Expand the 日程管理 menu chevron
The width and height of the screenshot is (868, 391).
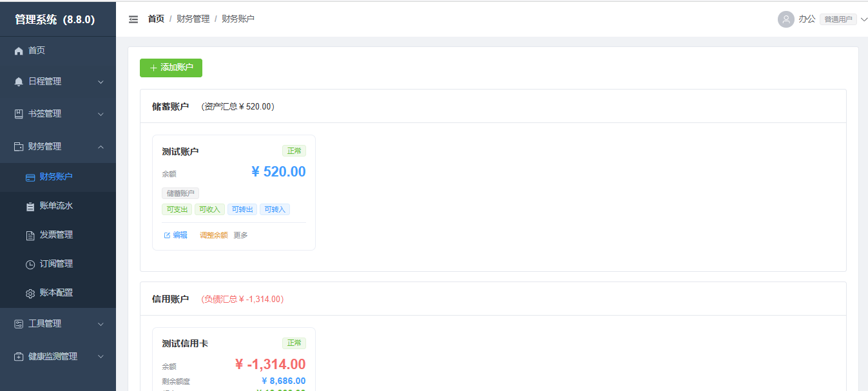[101, 82]
